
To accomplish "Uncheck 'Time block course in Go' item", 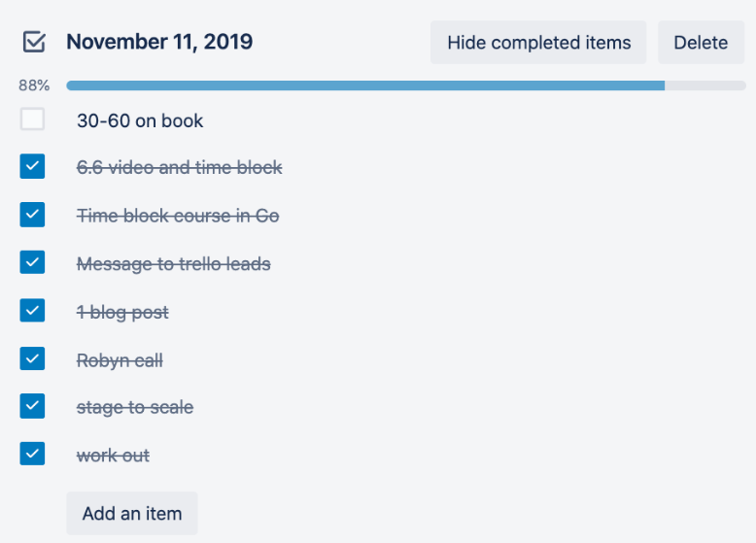I will pyautogui.click(x=32, y=215).
